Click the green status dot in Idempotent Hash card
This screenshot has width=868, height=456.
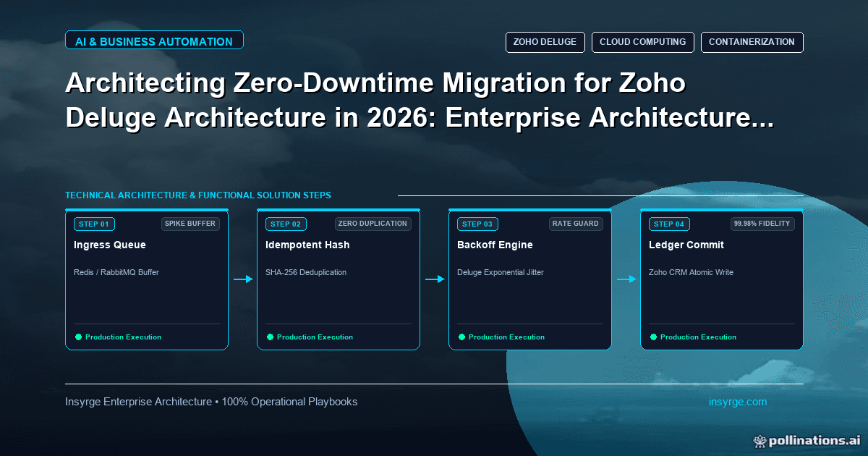(x=270, y=337)
